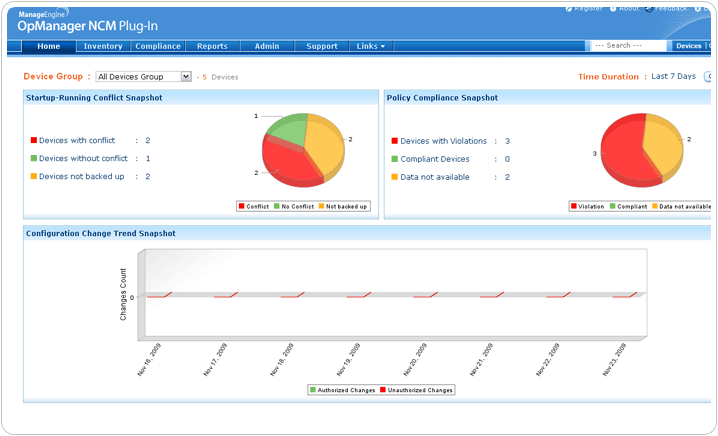The width and height of the screenshot is (718, 436).
Task: Click inside the Search field
Action: pos(627,46)
